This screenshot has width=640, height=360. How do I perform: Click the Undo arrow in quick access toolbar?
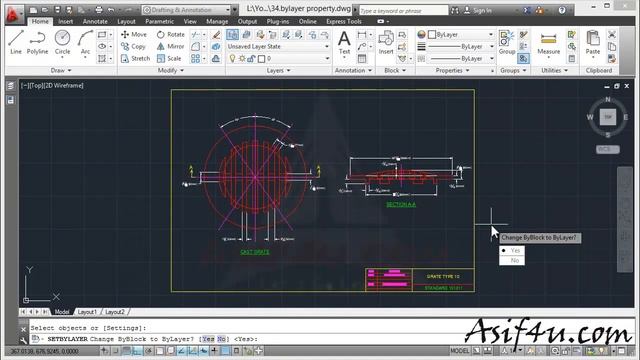click(x=111, y=10)
